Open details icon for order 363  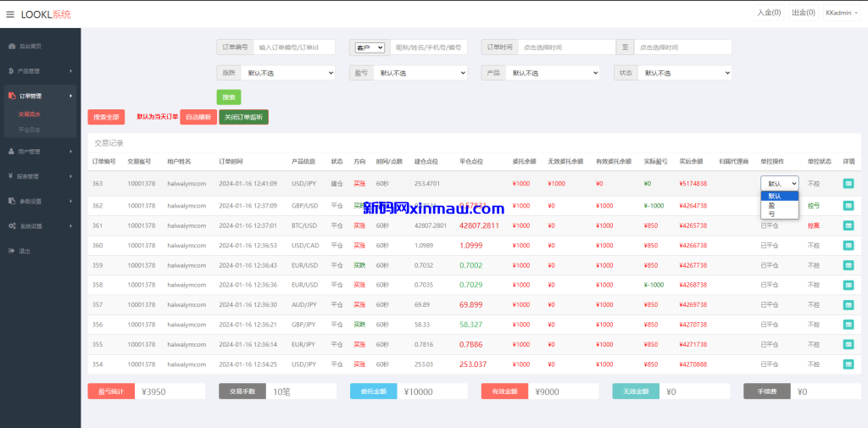(x=848, y=183)
